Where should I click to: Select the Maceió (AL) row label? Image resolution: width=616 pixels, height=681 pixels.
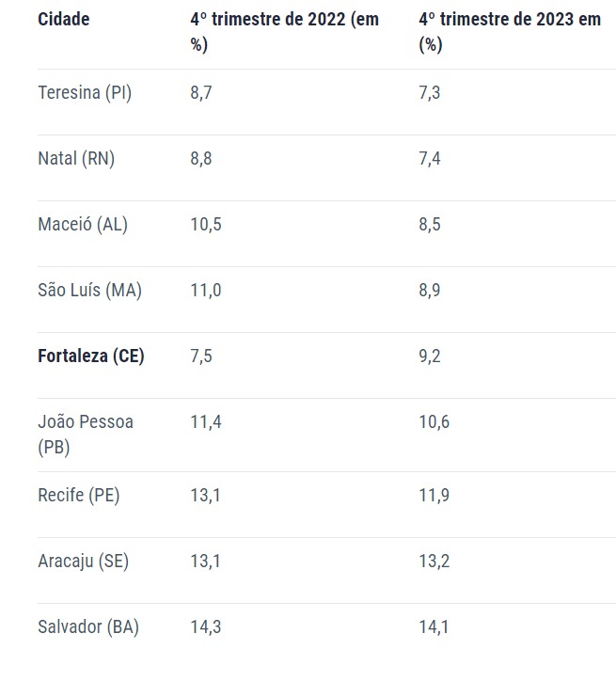[x=83, y=225]
